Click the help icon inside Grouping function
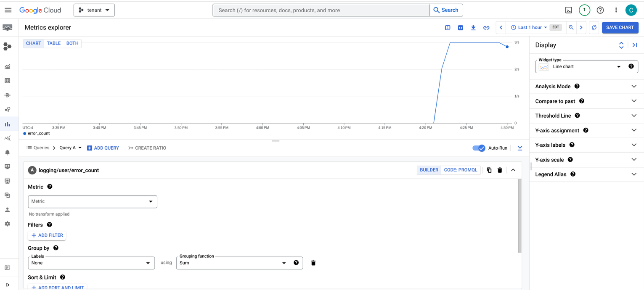644x290 pixels. (x=296, y=263)
